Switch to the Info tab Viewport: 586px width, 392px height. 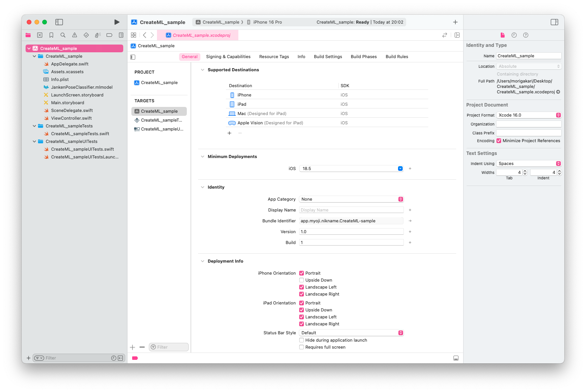[302, 57]
